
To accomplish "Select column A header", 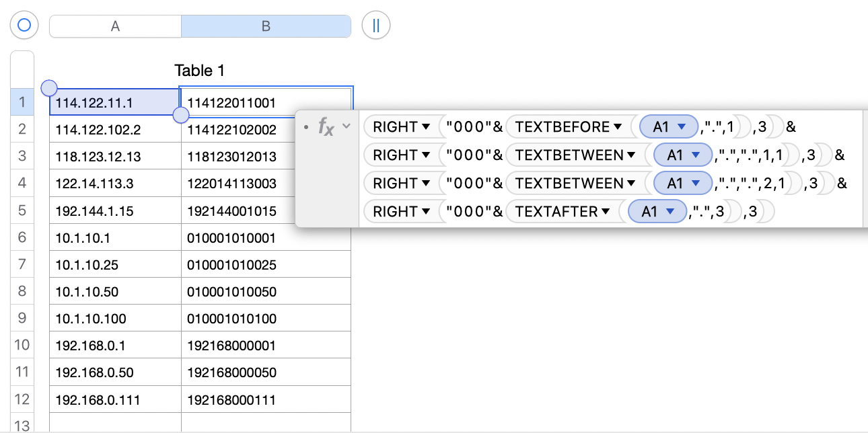I will (114, 26).
